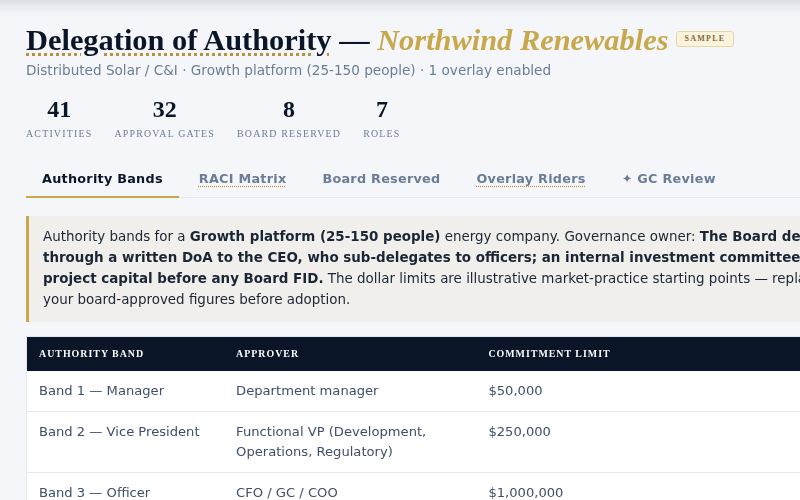Select the Overlay Riders tab
The width and height of the screenshot is (800, 500).
click(531, 179)
